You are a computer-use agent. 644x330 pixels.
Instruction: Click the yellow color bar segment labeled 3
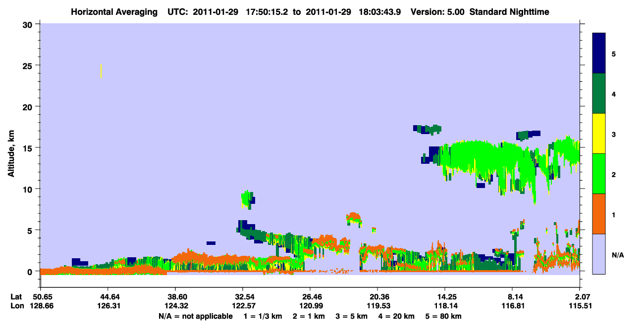point(599,134)
